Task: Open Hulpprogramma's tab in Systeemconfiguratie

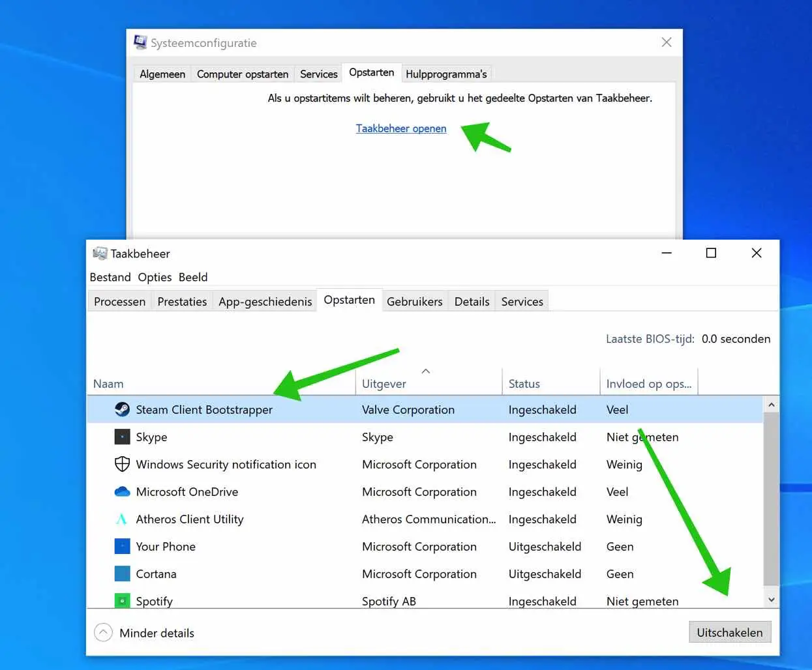Action: [x=446, y=74]
